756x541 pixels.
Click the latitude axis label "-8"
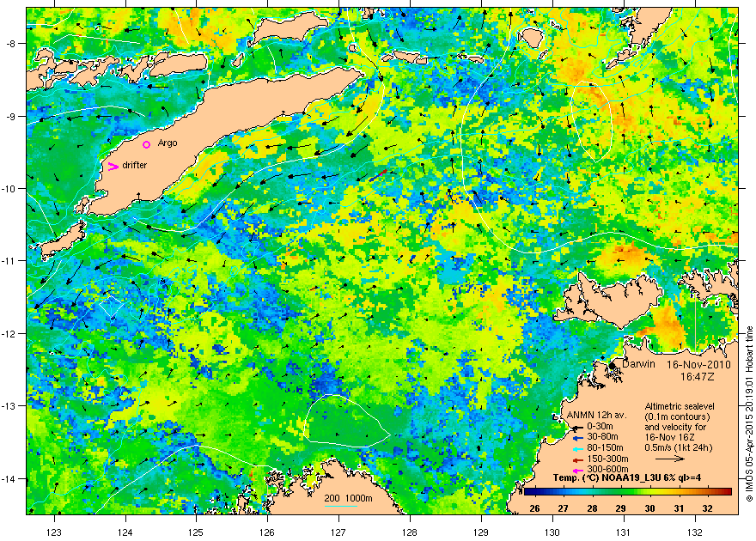pyautogui.click(x=10, y=43)
